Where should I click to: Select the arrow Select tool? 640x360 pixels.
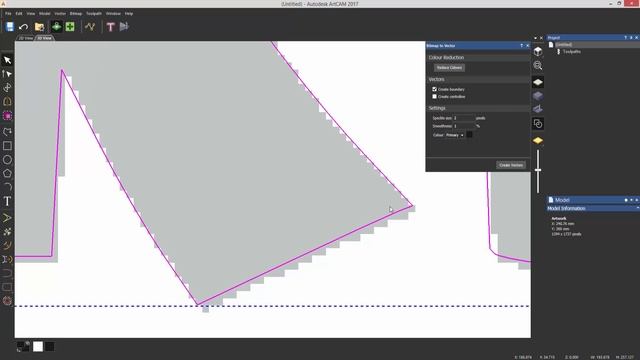click(7, 60)
